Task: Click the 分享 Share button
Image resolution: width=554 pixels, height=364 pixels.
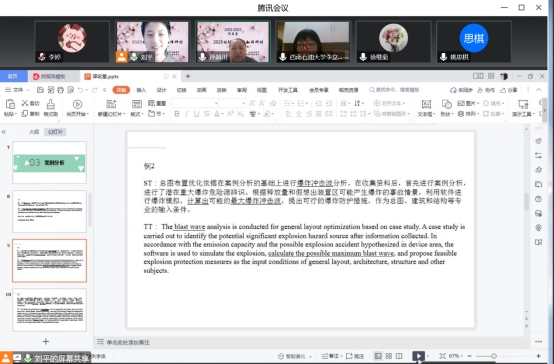Action: (509, 90)
